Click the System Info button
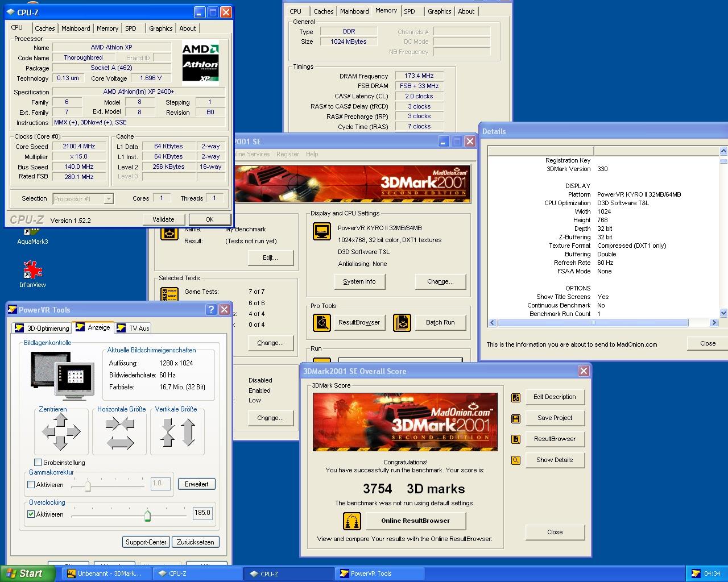Viewport: 728px width, 582px height. pos(359,282)
